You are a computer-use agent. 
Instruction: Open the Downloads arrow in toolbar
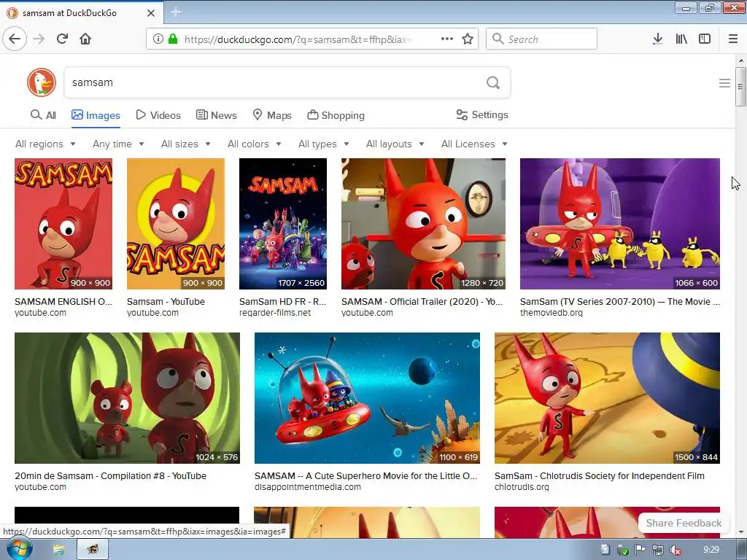click(x=657, y=39)
